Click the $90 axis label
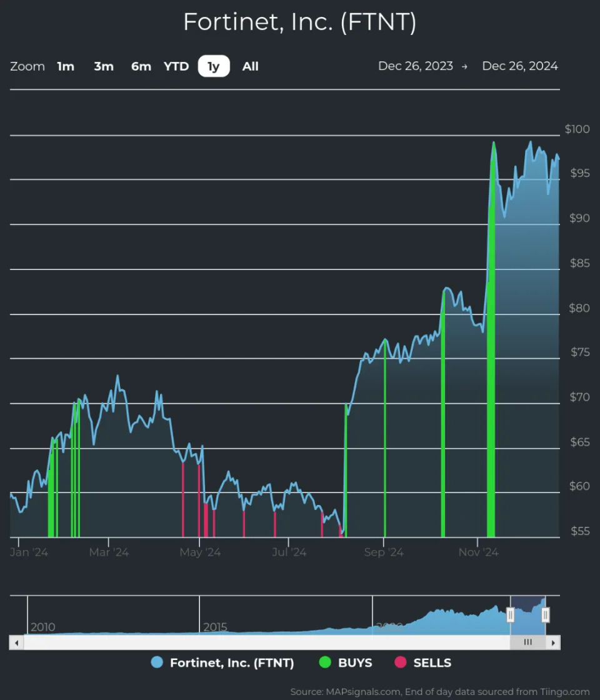This screenshot has width=600, height=700. click(579, 218)
